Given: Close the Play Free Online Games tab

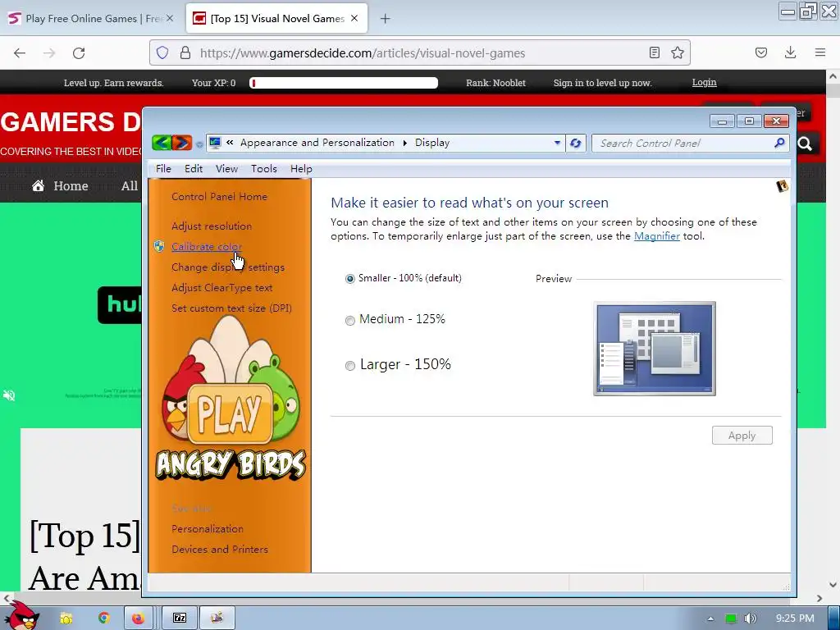Looking at the screenshot, I should (170, 18).
